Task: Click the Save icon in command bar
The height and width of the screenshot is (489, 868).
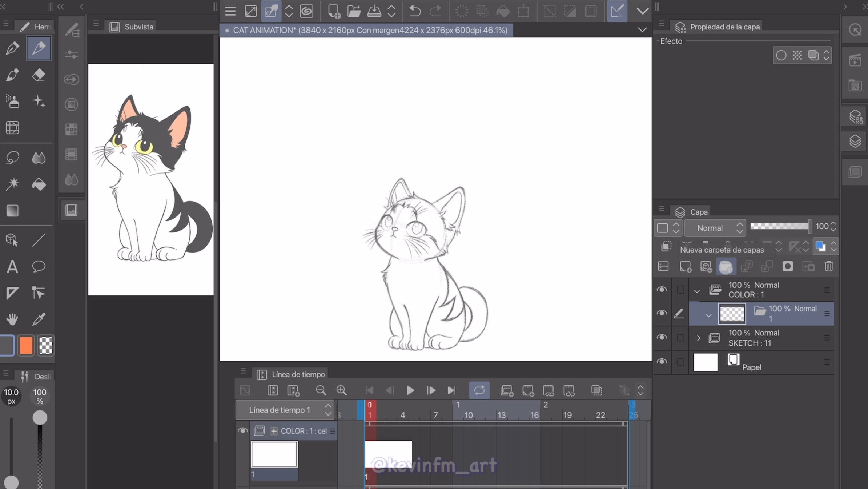Action: (x=374, y=11)
